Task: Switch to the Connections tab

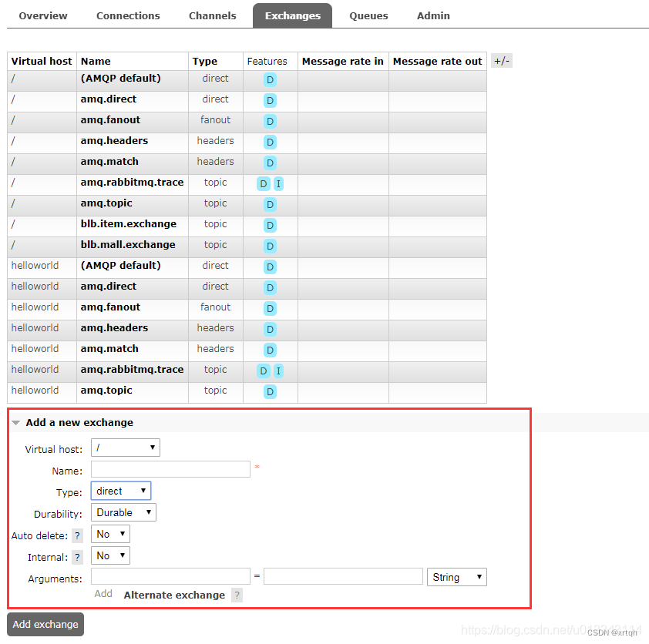Action: tap(128, 15)
